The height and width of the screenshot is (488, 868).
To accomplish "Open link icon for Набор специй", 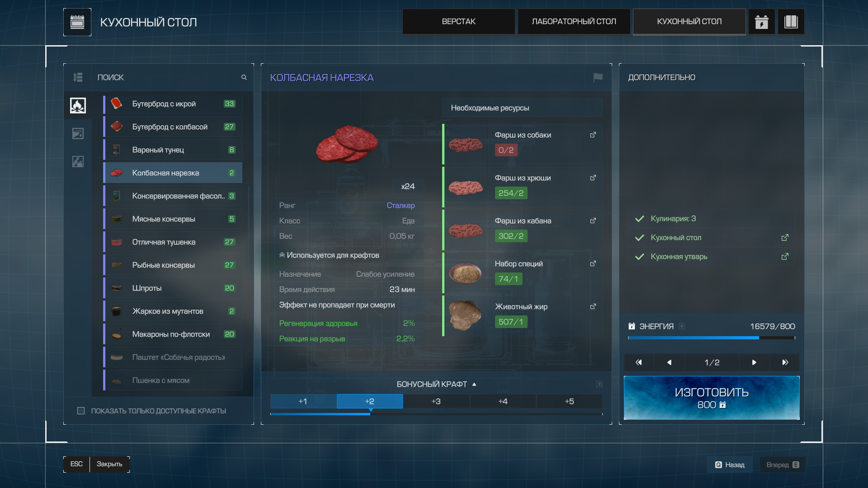I will [593, 263].
